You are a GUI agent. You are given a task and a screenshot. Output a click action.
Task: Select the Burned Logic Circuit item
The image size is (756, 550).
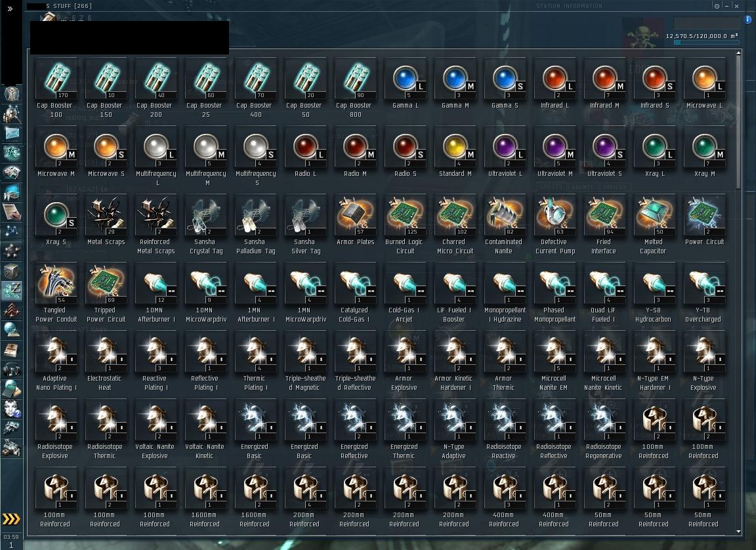(405, 224)
